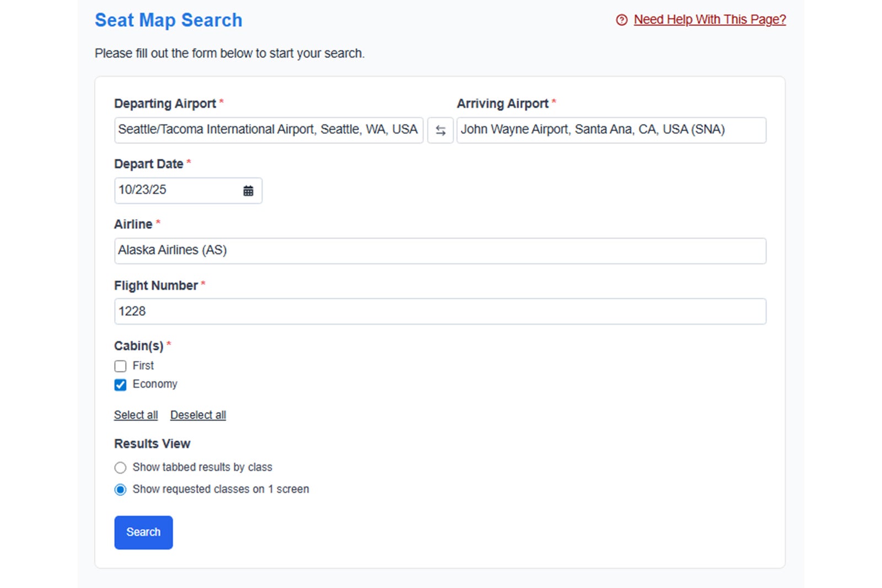
Task: Swap departing and arriving airports
Action: 440,131
